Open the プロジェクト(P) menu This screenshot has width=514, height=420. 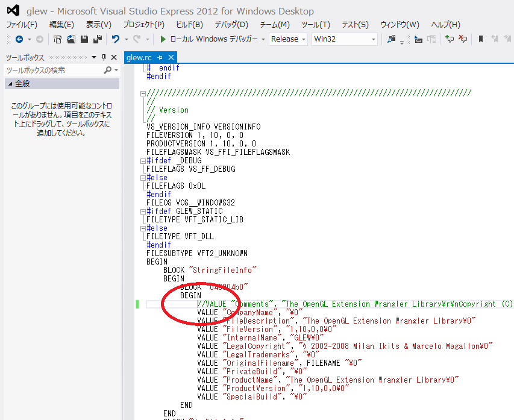(x=143, y=25)
